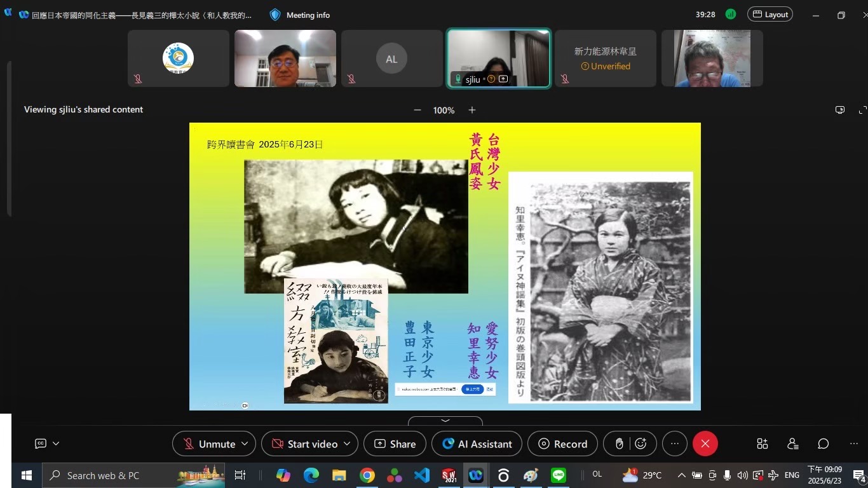The image size is (868, 488).
Task: Toggle Record for the meeting
Action: pyautogui.click(x=562, y=444)
